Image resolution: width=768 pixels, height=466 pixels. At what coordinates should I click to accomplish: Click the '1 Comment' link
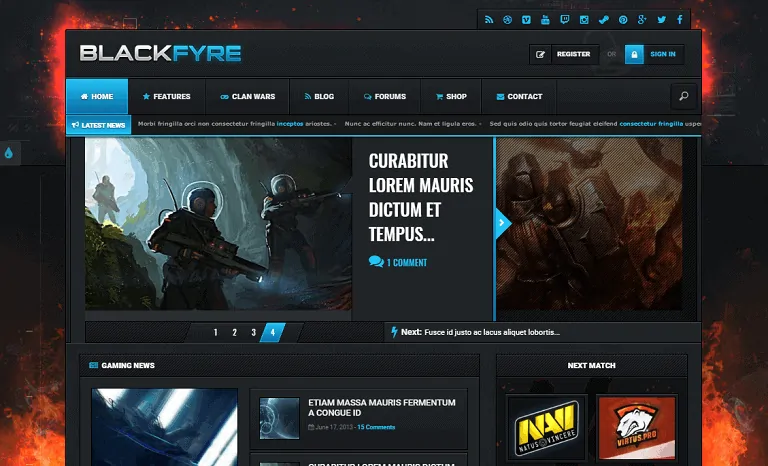point(407,263)
